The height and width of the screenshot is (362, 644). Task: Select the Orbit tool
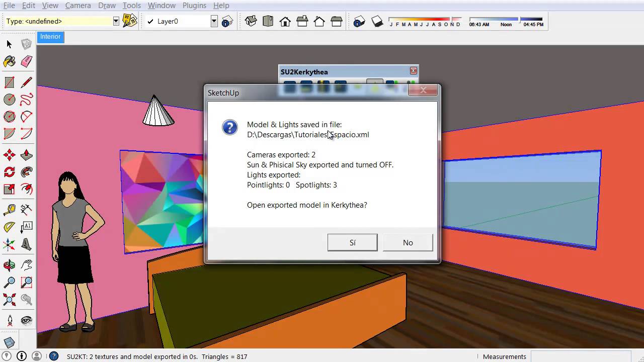9,265
